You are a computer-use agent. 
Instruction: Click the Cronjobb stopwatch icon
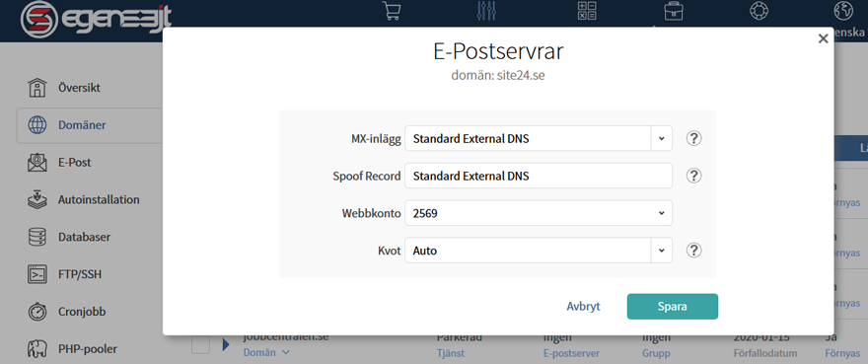[37, 312]
